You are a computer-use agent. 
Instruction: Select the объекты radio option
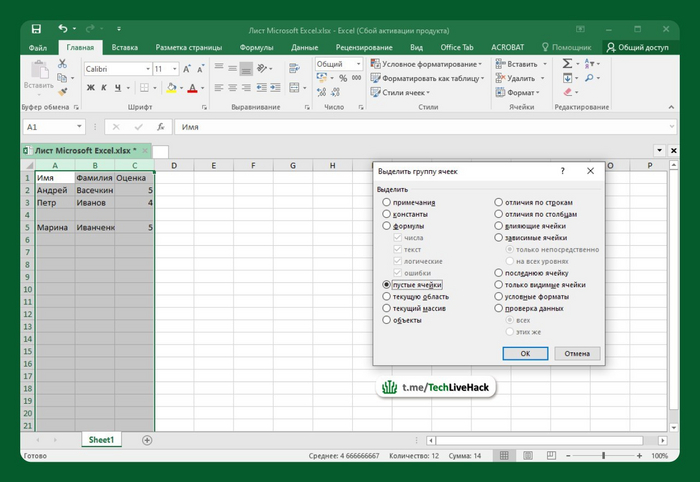(387, 320)
